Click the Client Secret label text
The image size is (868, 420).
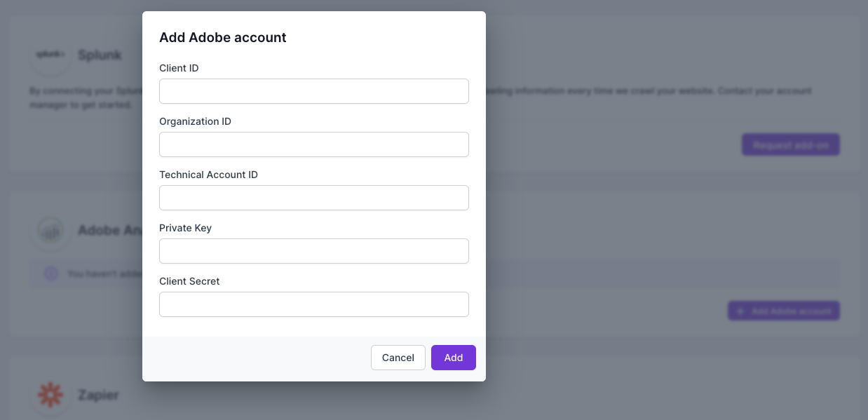tap(189, 281)
